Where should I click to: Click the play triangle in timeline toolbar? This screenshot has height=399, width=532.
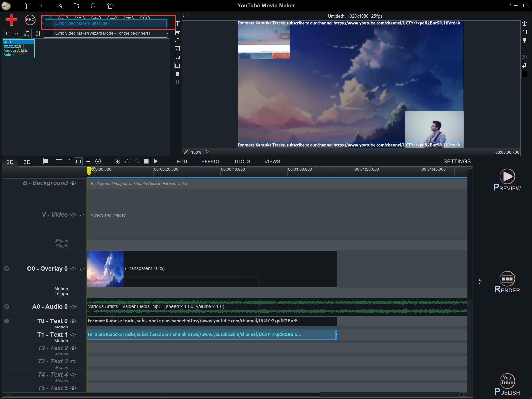156,161
